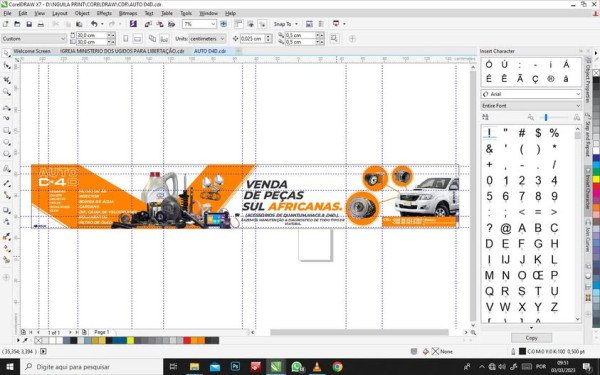Viewport: 600px width, 375px height.
Task: Select the Crop tool in toolbox
Action: click(x=7, y=80)
